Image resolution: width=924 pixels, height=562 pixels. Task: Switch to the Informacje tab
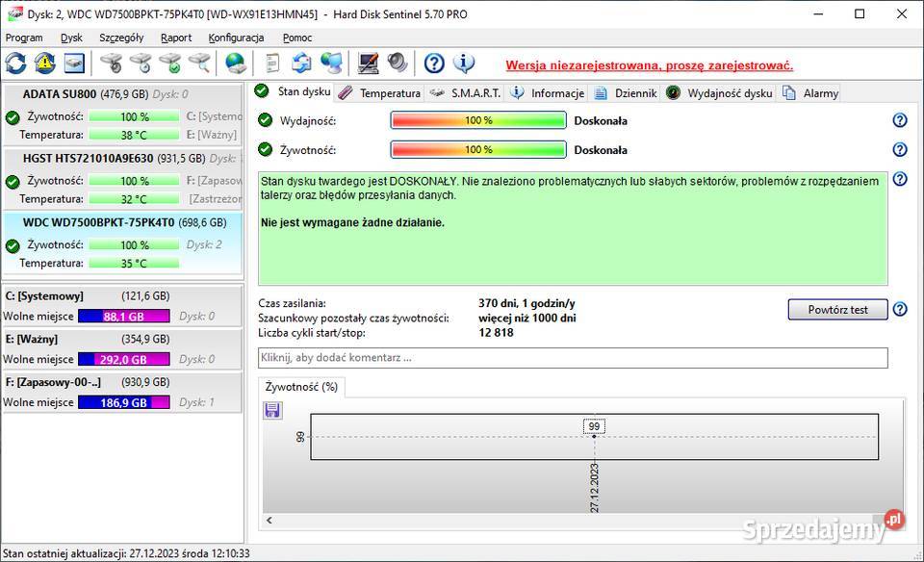pos(548,93)
